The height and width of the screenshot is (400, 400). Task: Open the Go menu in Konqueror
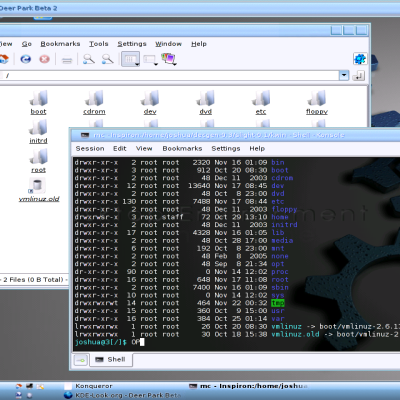click(27, 44)
